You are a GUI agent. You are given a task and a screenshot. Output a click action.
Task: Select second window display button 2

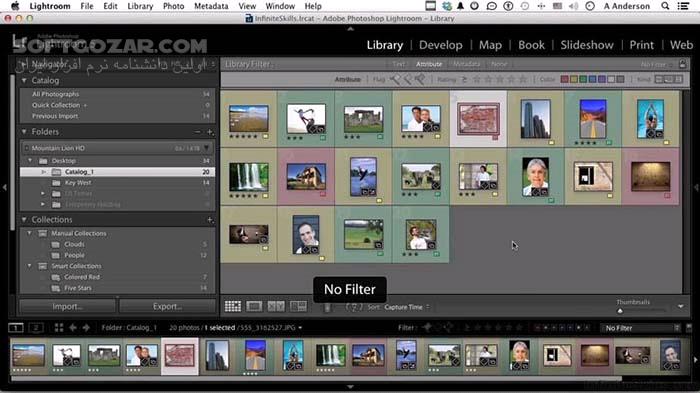[36, 328]
